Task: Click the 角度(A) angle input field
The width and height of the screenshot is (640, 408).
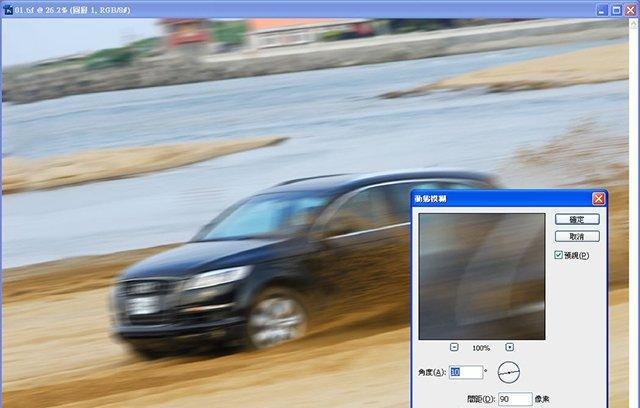Action: (x=466, y=372)
